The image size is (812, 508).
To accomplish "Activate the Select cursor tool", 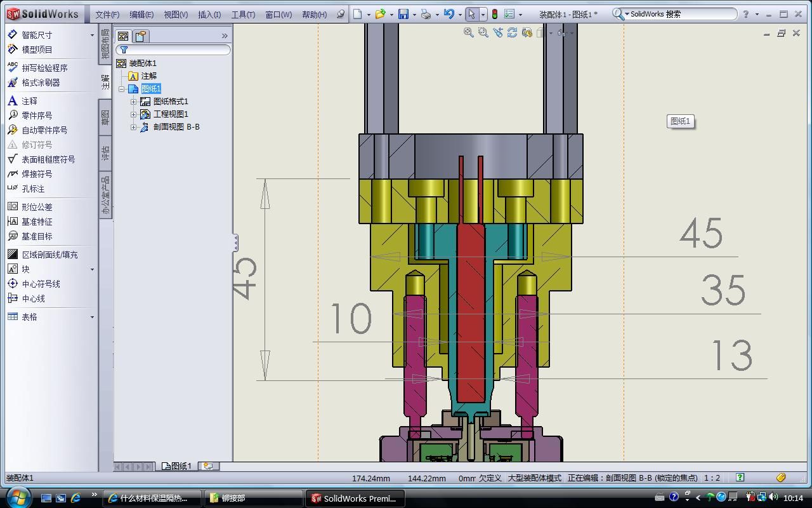I will coord(471,14).
